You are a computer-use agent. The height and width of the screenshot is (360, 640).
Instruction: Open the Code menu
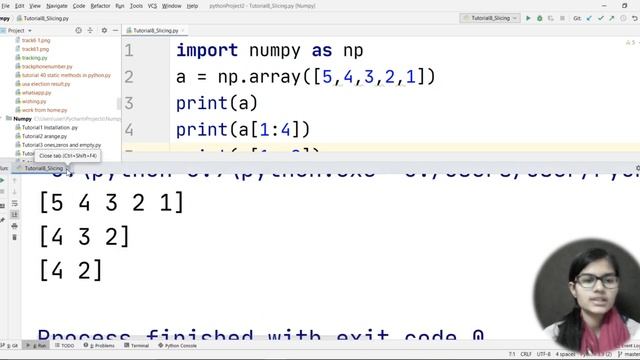[x=79, y=6]
